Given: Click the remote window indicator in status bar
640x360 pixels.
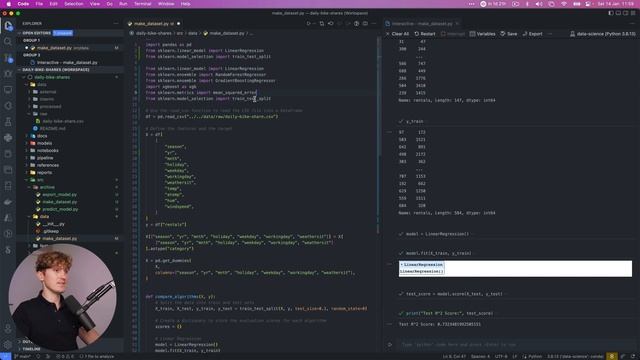Looking at the screenshot, I should coord(5,356).
